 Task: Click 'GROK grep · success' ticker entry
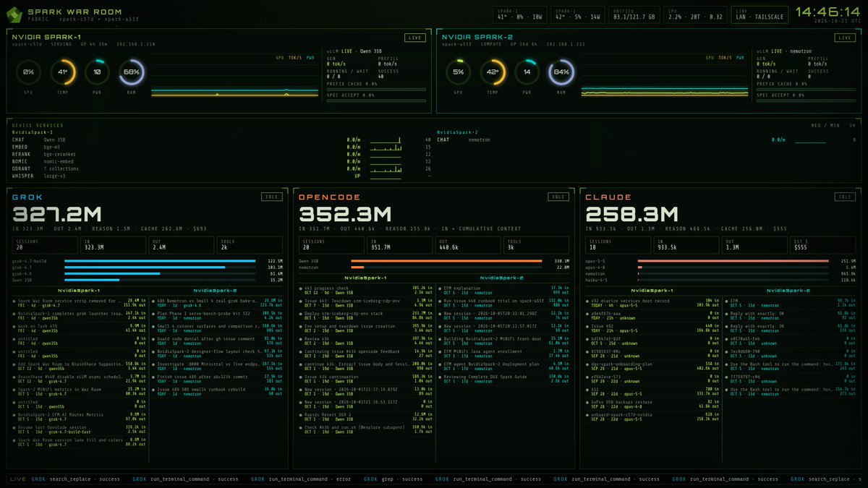point(391,479)
